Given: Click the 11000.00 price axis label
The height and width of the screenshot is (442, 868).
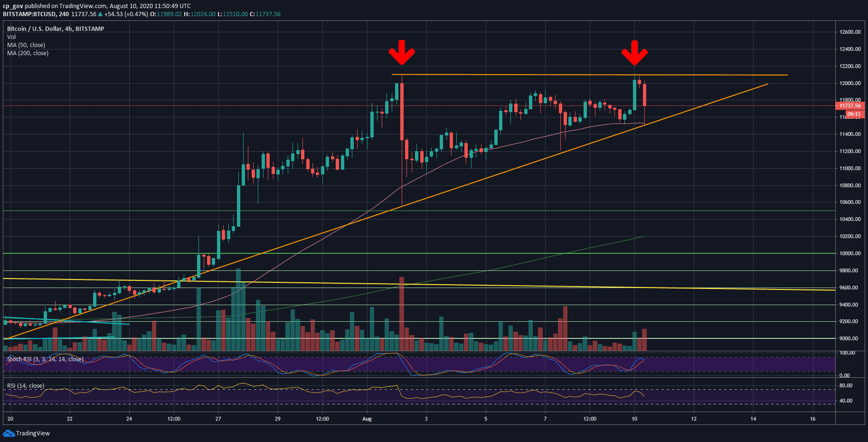Looking at the screenshot, I should point(850,168).
